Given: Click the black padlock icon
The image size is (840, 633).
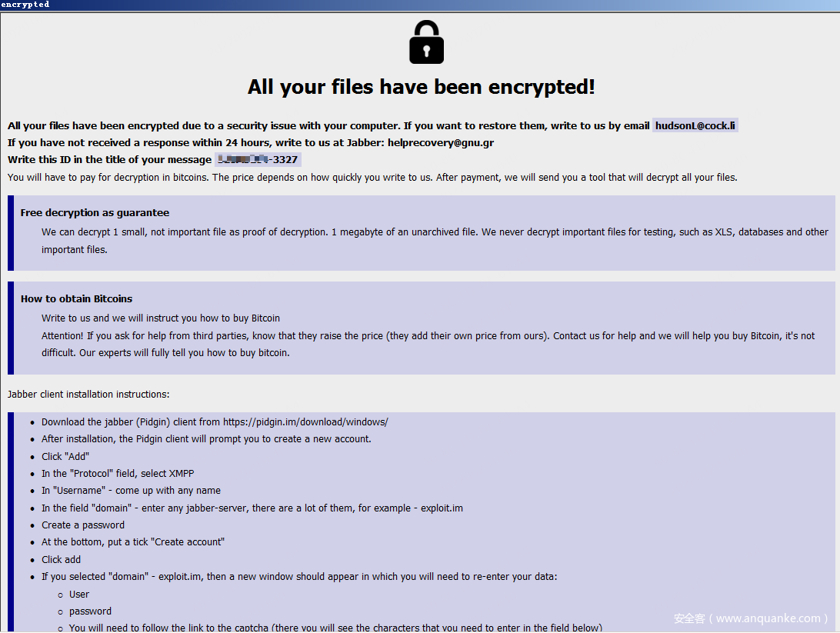Looking at the screenshot, I should 426,42.
